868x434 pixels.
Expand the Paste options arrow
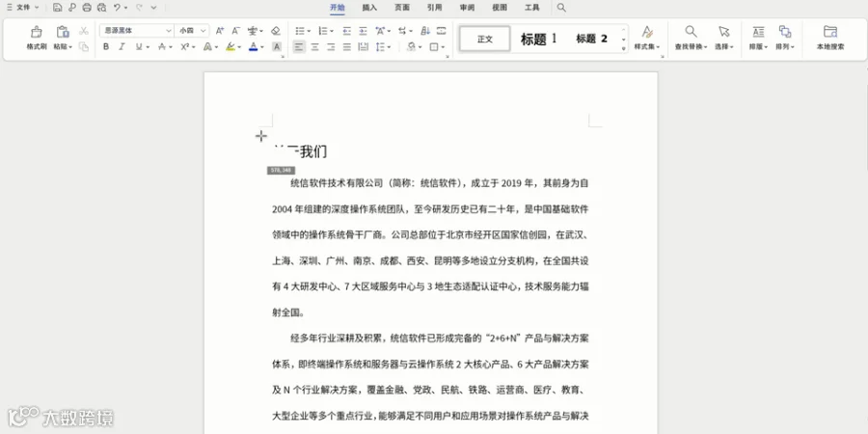[x=70, y=47]
